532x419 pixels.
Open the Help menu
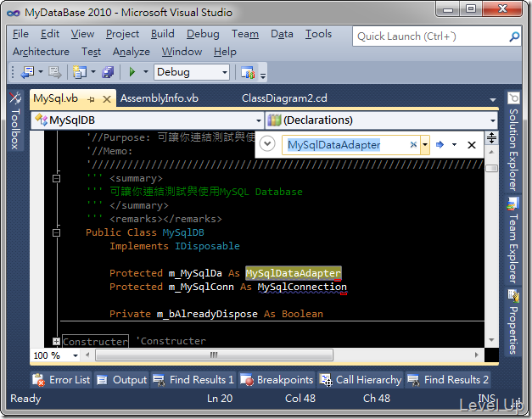(225, 52)
